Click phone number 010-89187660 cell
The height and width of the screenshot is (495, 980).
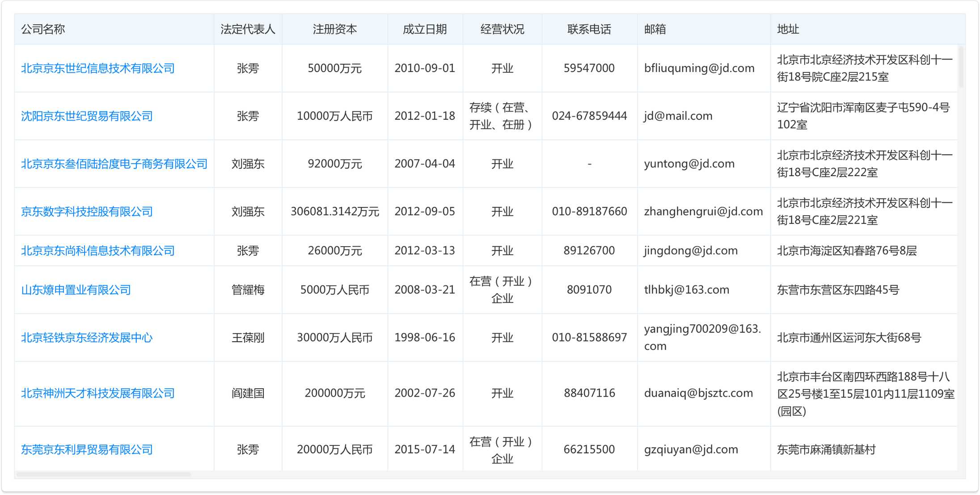589,212
